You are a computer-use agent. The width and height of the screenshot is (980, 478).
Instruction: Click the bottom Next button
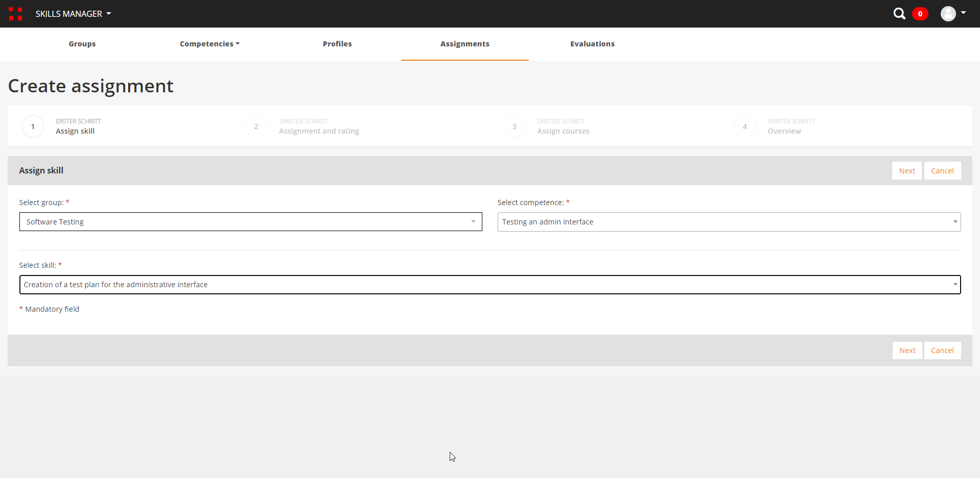pyautogui.click(x=907, y=350)
